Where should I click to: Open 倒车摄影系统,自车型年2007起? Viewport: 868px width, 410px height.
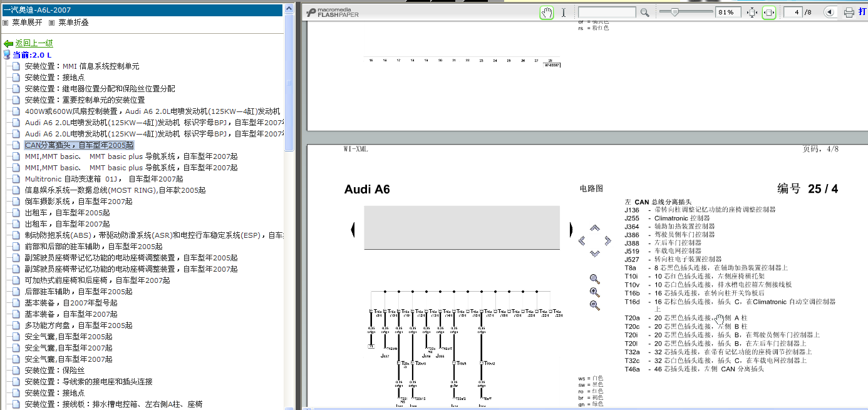click(x=79, y=202)
